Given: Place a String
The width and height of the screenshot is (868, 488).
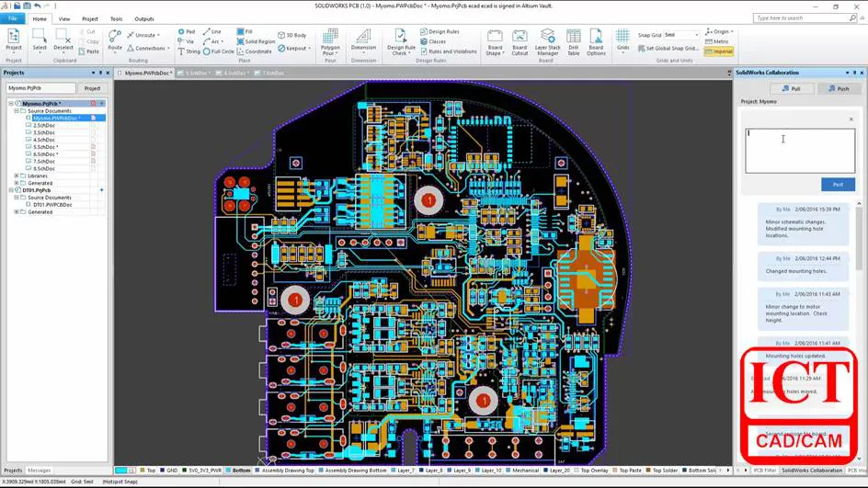Looking at the screenshot, I should point(189,51).
